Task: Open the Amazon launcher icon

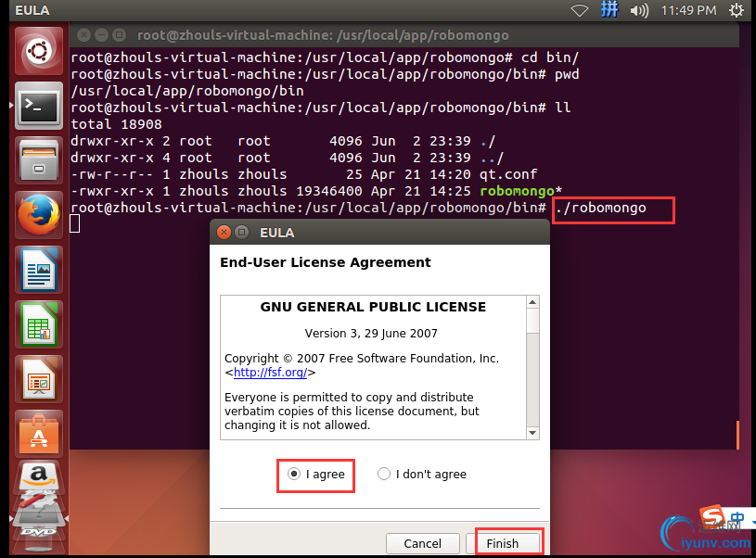Action: [39, 476]
